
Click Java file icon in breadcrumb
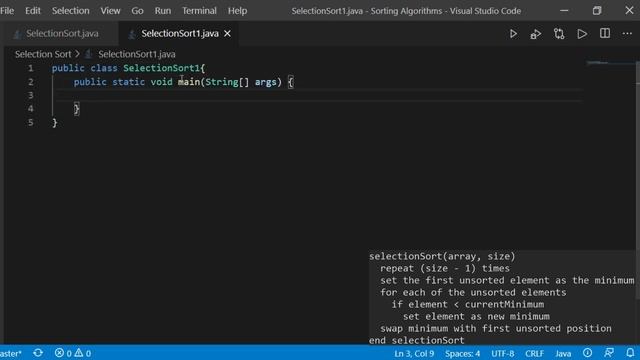(88, 54)
